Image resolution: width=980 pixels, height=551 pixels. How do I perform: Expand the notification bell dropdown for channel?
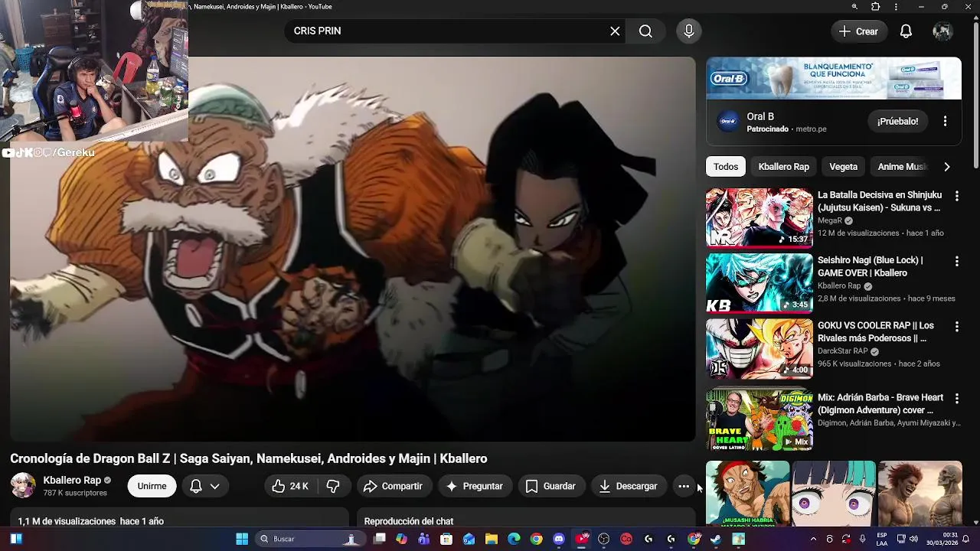204,486
